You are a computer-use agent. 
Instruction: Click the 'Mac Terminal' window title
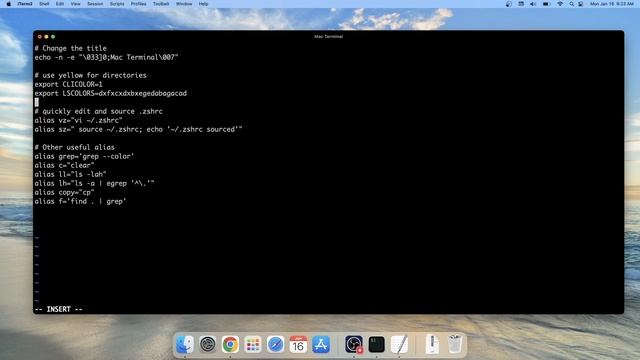329,37
